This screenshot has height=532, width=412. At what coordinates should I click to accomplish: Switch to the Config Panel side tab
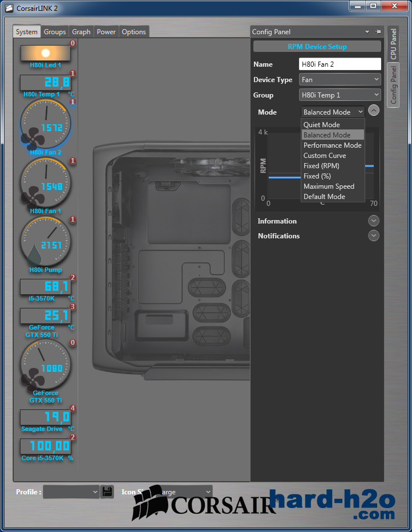(x=393, y=85)
